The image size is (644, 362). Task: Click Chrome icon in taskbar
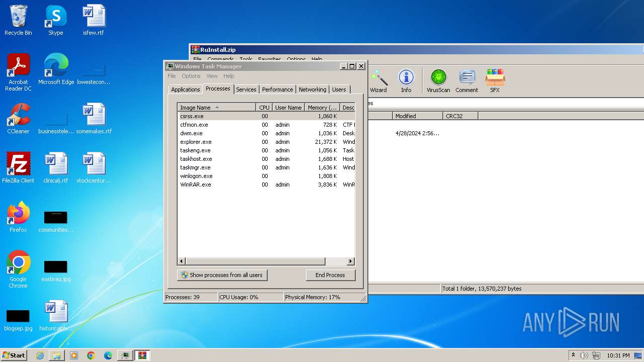91,355
